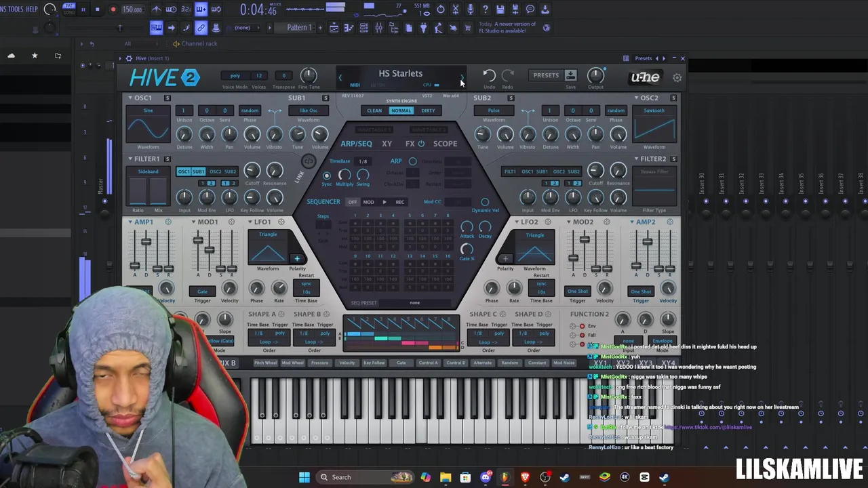Screen dimensions: 868x488
Task: Click the Hive preset Save icon
Action: [570, 75]
